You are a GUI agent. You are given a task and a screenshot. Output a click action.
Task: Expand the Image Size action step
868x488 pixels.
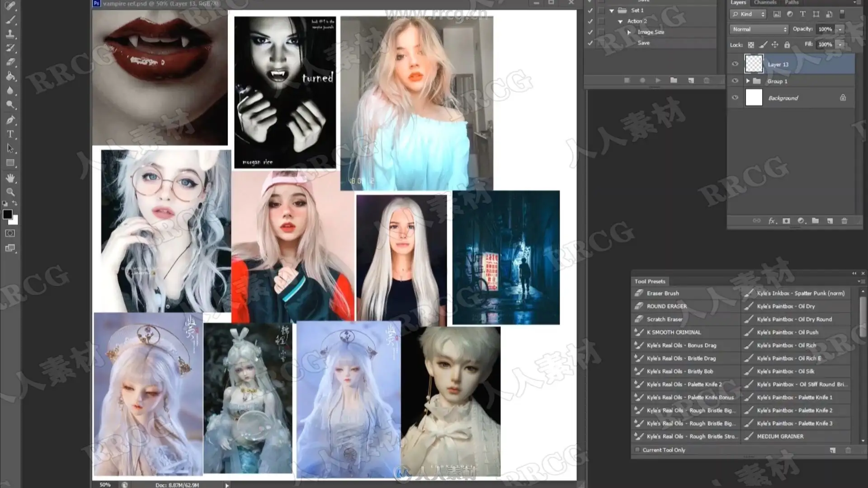(x=629, y=32)
